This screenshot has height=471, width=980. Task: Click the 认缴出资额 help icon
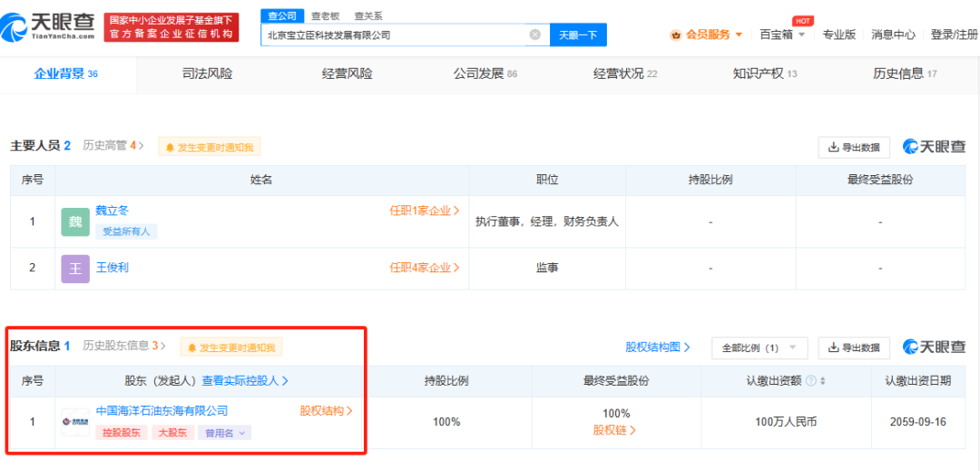pos(810,381)
